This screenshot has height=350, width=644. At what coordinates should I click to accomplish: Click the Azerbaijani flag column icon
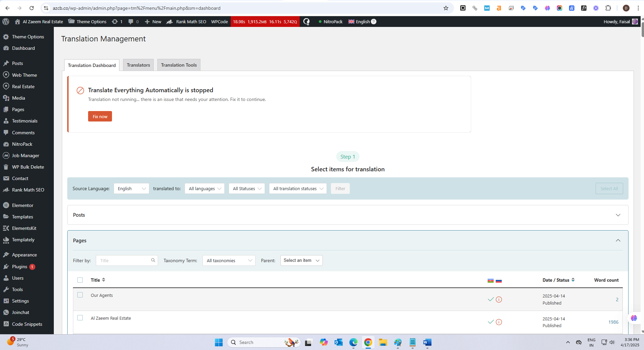pyautogui.click(x=491, y=281)
